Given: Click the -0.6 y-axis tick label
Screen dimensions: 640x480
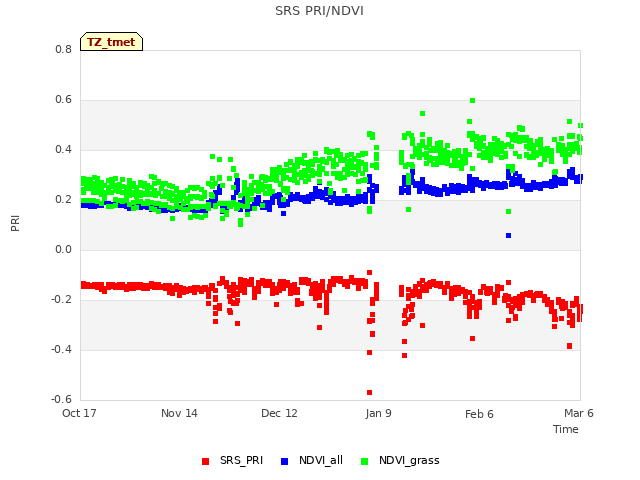Looking at the screenshot, I should [x=61, y=399].
